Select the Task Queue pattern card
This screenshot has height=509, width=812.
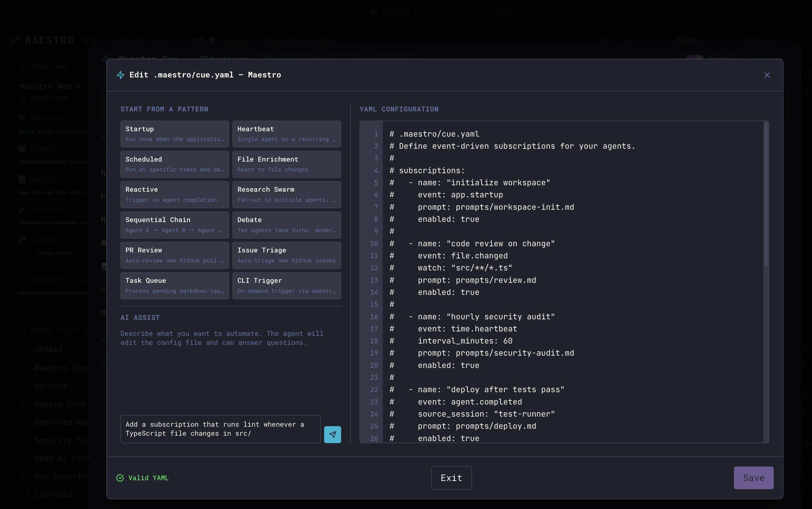click(x=175, y=285)
